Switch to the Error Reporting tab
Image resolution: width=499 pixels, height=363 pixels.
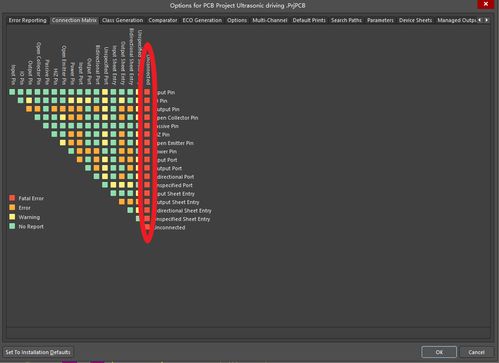click(x=27, y=20)
